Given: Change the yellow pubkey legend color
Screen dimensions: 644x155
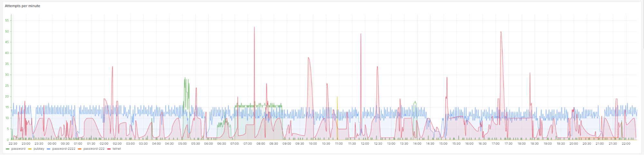Looking at the screenshot, I should (30, 149).
